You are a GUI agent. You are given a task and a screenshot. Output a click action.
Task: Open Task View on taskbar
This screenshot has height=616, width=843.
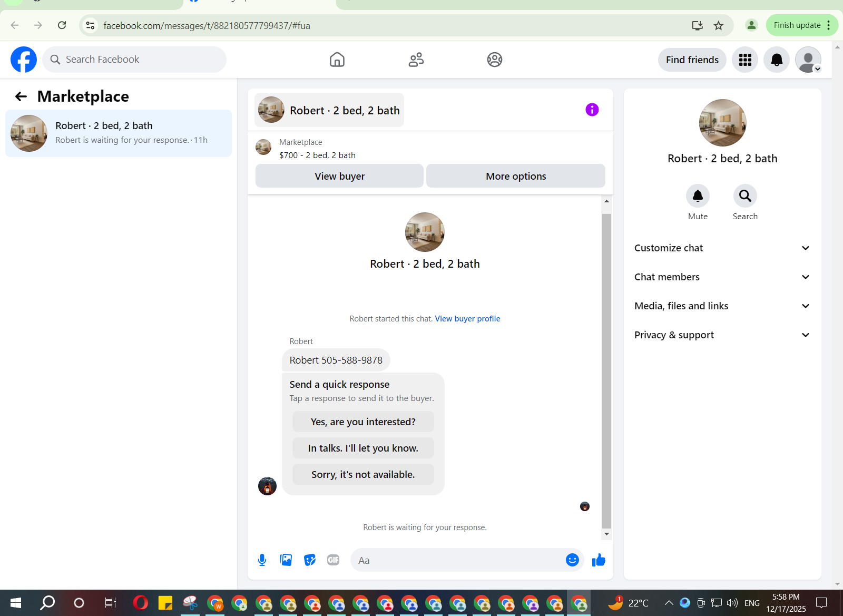click(110, 603)
